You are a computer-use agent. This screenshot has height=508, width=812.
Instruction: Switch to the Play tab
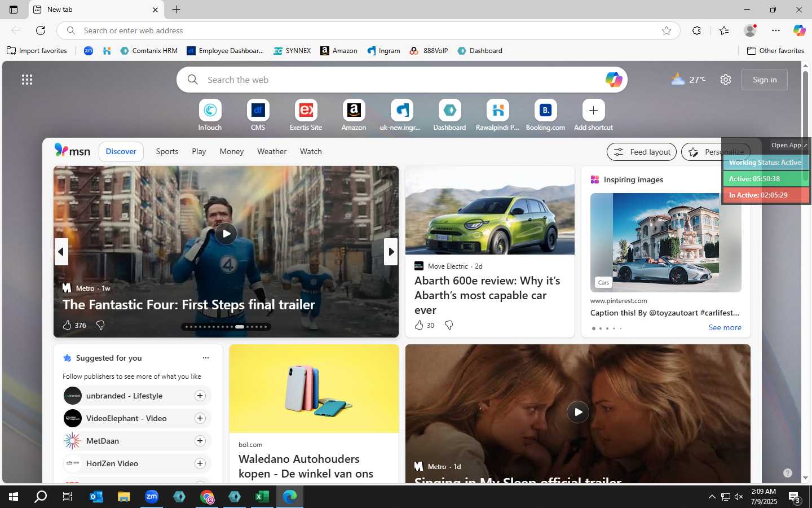pos(198,151)
